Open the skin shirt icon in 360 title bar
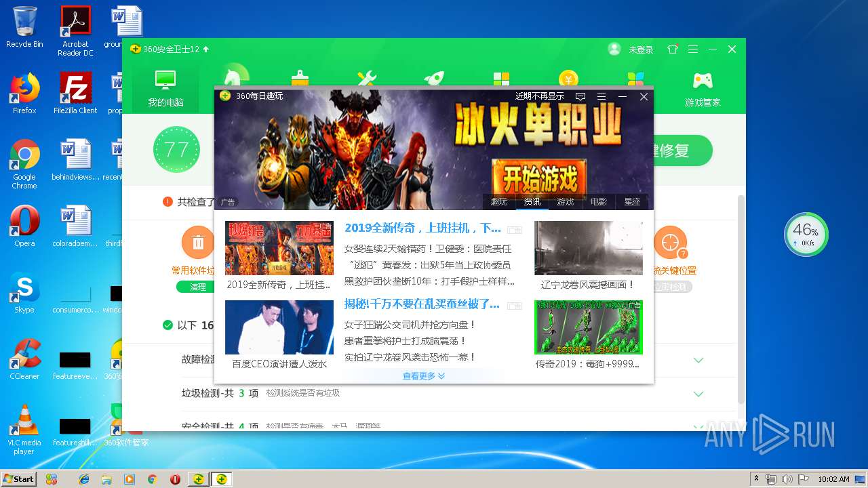Image resolution: width=868 pixels, height=488 pixels. 673,49
